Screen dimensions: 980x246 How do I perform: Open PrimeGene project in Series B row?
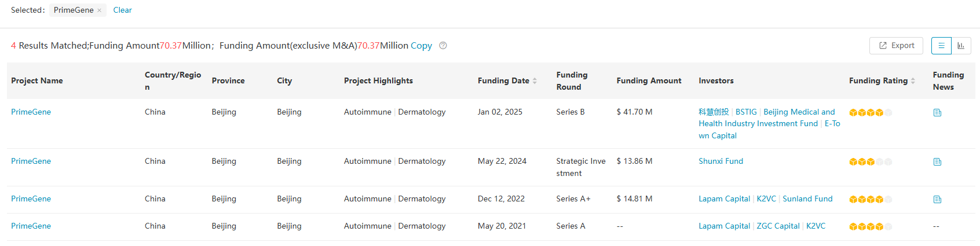click(x=31, y=112)
